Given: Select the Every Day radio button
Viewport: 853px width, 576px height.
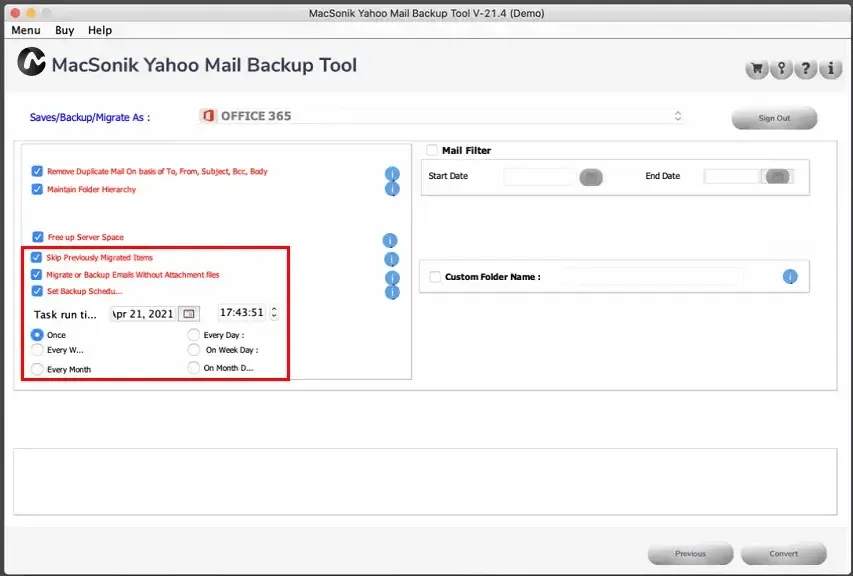Looking at the screenshot, I should pos(194,335).
